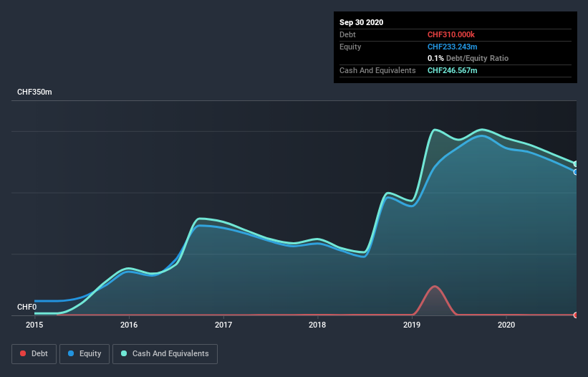Screen dimensions: 588x377
Task: Click the blue Equity legend dot
Action: (71, 353)
